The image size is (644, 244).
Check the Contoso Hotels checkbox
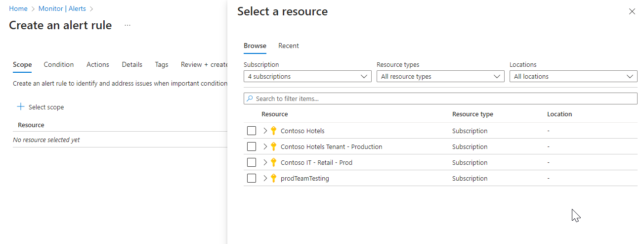coord(252,131)
